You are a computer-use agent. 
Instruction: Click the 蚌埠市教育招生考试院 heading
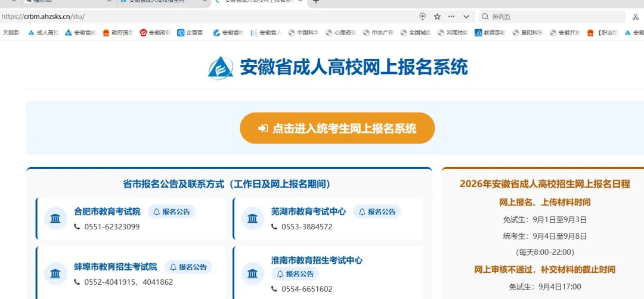click(x=116, y=267)
